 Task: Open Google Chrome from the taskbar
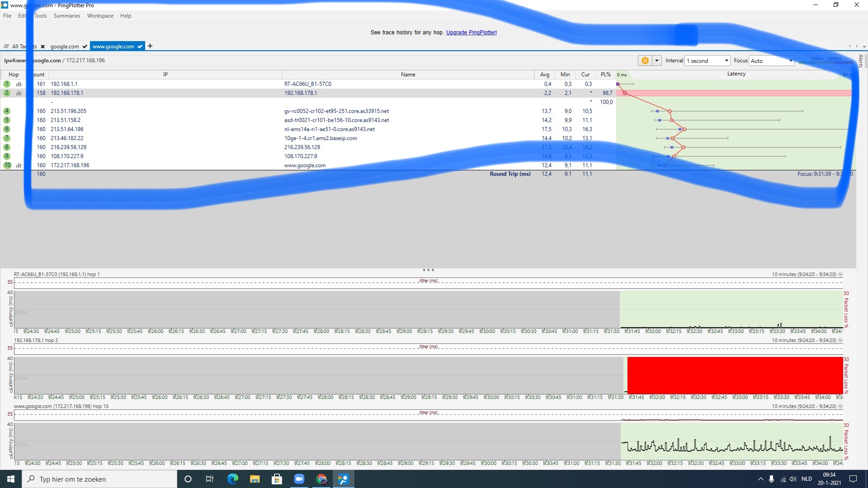click(x=321, y=479)
